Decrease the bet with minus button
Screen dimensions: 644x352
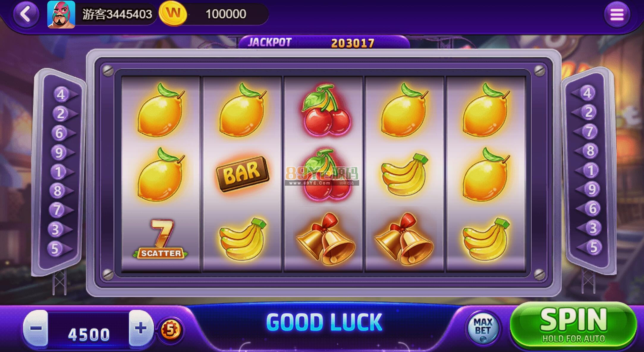[x=36, y=328]
